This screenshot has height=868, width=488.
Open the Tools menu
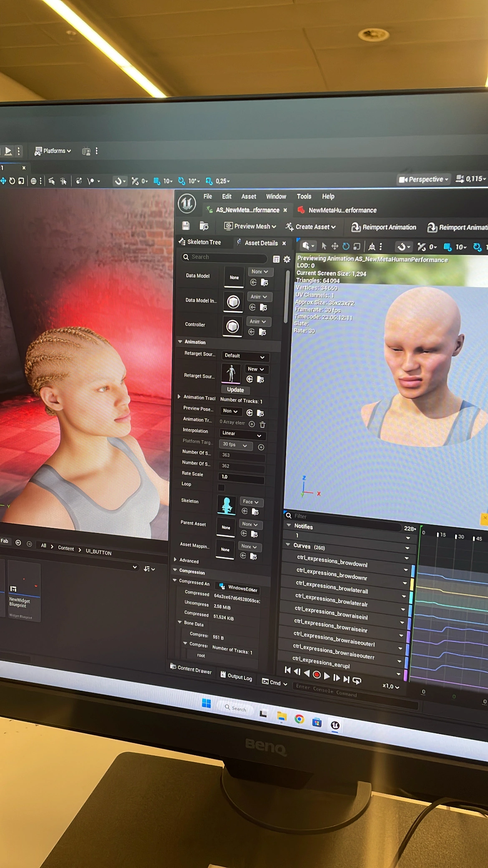(x=304, y=197)
